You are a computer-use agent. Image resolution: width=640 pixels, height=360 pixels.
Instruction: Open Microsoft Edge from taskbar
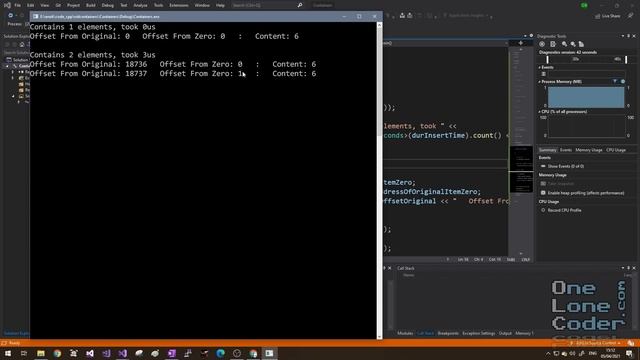click(220, 353)
